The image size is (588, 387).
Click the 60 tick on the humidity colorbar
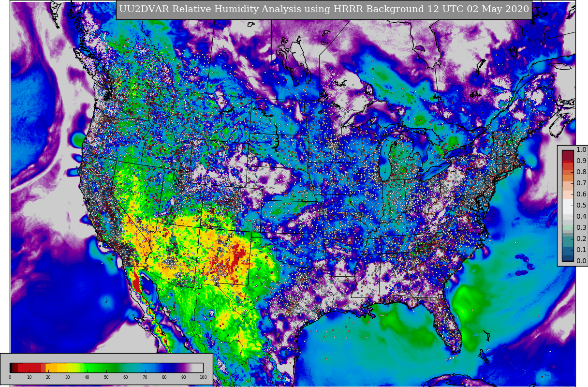coord(126,377)
